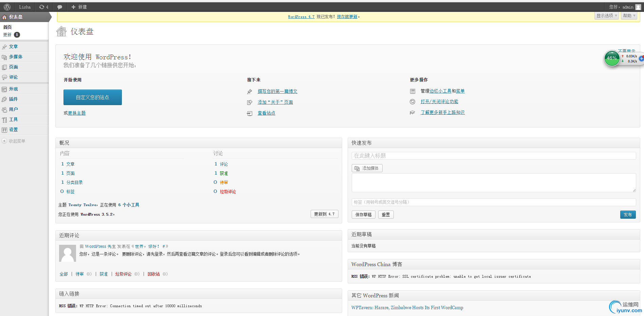Screen dimensions: 644x316
Task: Open 外观 appearance icon in sidebar
Action: click(4, 89)
